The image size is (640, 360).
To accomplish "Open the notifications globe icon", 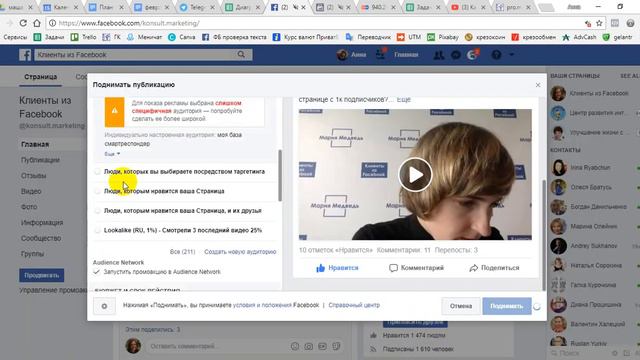I will coord(473,55).
